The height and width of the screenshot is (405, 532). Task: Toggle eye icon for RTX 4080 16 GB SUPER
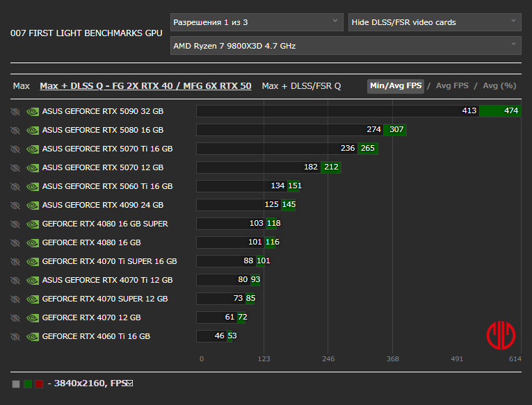[x=15, y=224]
